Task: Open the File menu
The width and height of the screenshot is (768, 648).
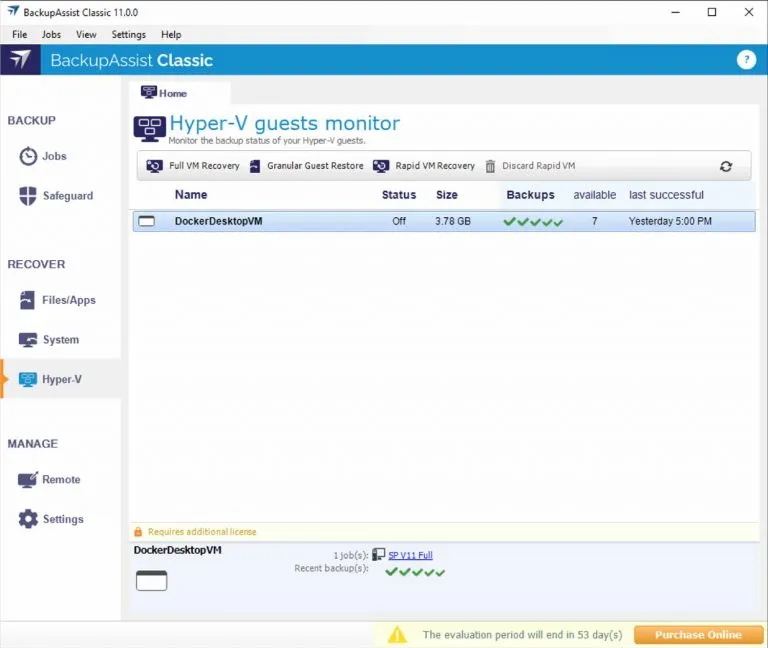Action: [20, 34]
